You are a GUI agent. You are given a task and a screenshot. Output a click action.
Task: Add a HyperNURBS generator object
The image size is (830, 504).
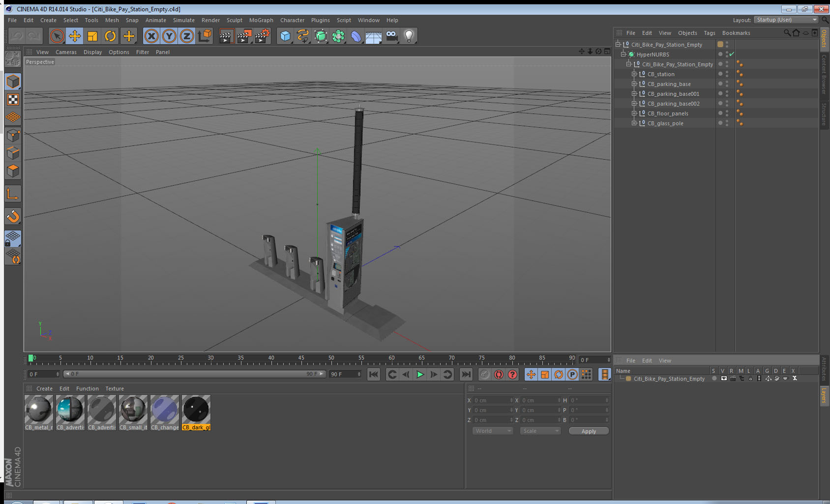coord(321,36)
